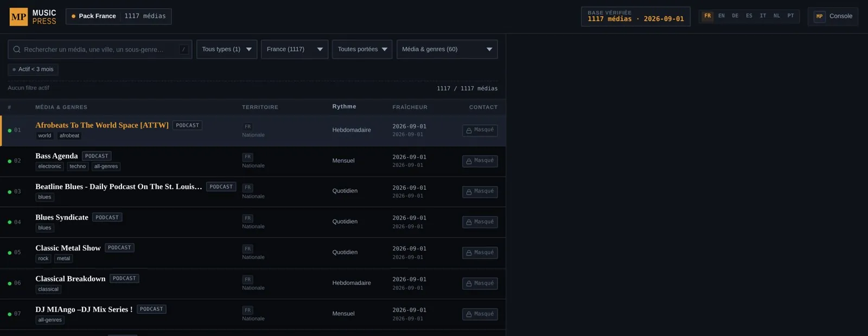Image resolution: width=868 pixels, height=336 pixels.
Task: Open the Classical Breakdown entry
Action: pyautogui.click(x=71, y=279)
